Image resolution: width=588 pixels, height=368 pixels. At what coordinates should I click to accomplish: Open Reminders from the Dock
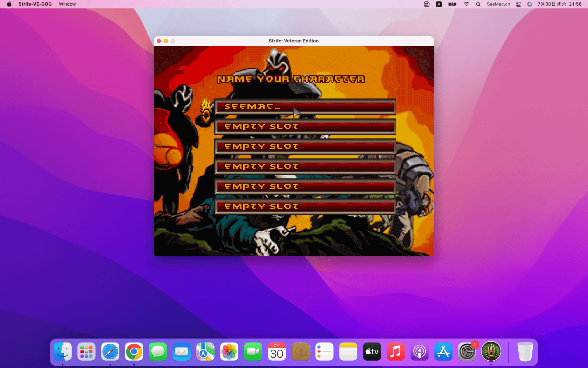324,352
